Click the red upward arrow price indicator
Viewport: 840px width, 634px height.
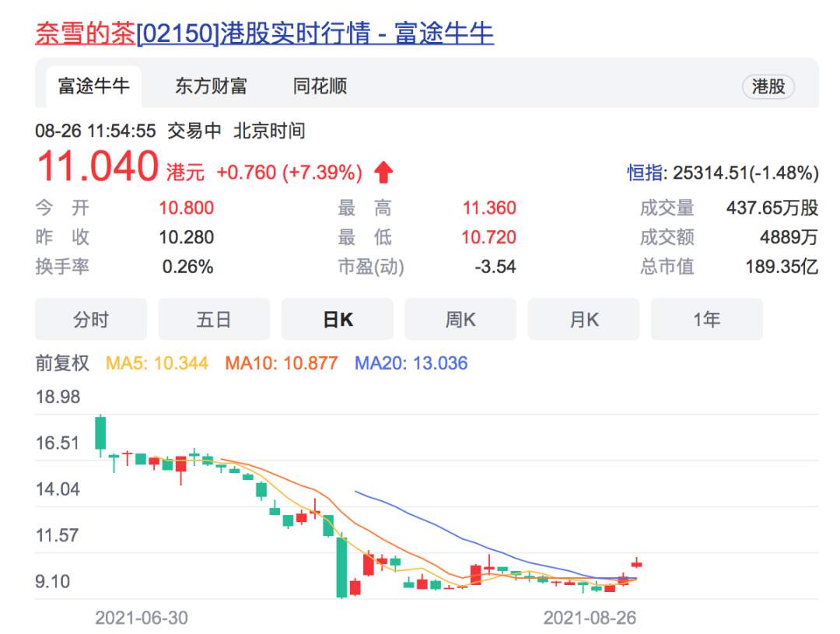pos(383,172)
